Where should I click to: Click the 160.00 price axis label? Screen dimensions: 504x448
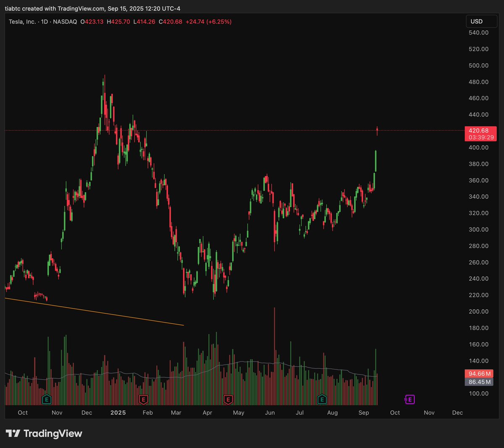(x=479, y=344)
